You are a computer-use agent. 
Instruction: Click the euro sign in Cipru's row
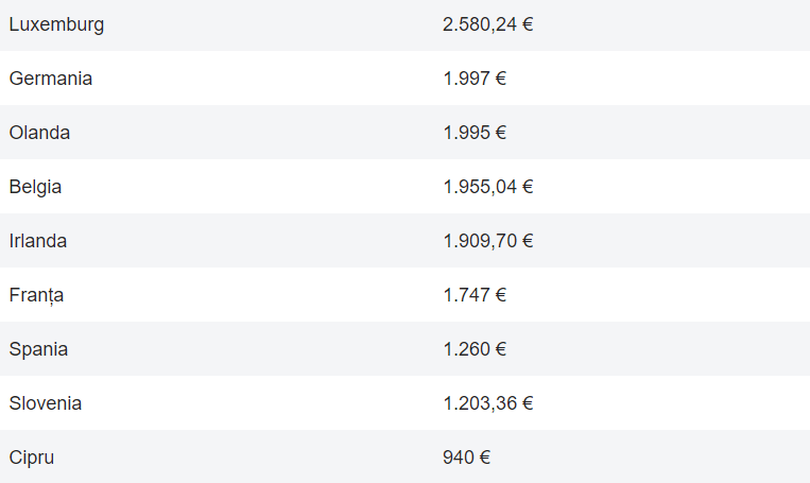[x=484, y=457]
